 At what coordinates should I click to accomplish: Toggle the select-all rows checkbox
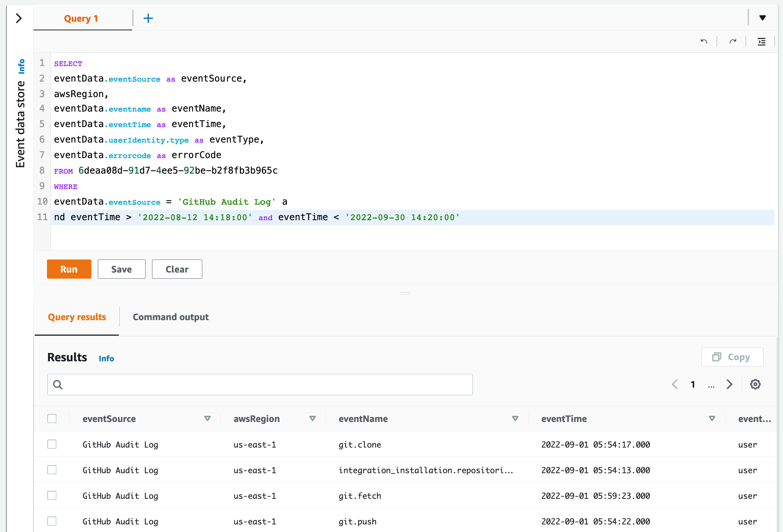click(52, 419)
